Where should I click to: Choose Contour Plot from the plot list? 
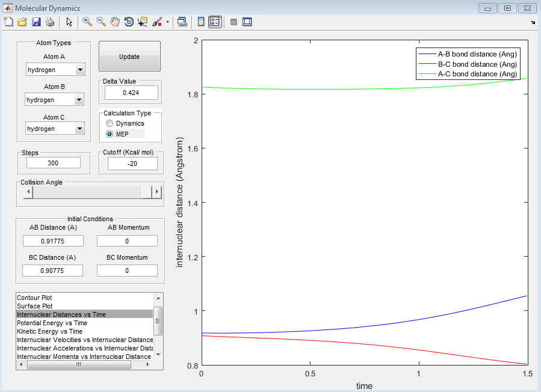pos(34,298)
